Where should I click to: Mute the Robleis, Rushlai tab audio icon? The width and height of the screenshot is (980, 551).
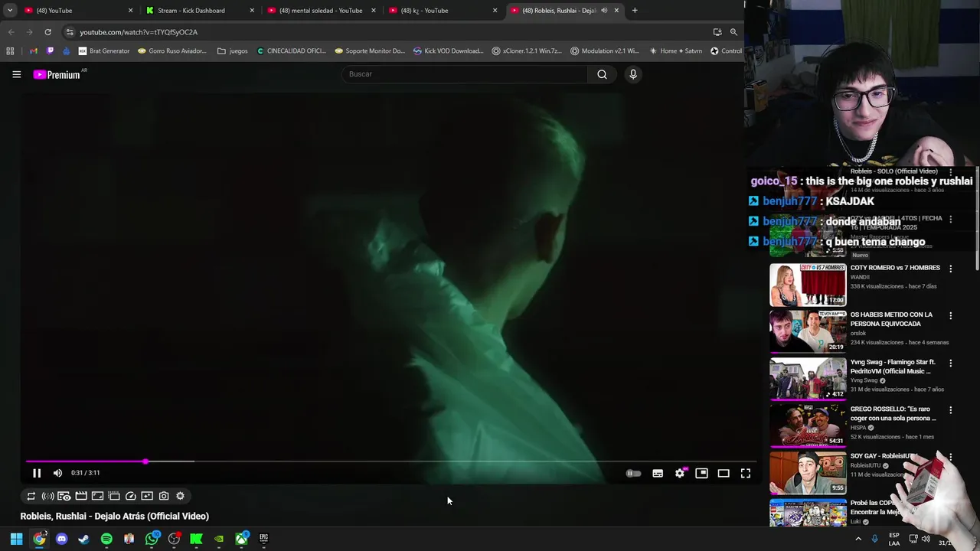(604, 11)
